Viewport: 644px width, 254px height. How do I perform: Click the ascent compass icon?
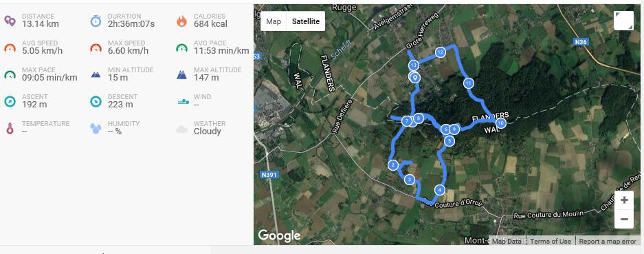coord(10,101)
